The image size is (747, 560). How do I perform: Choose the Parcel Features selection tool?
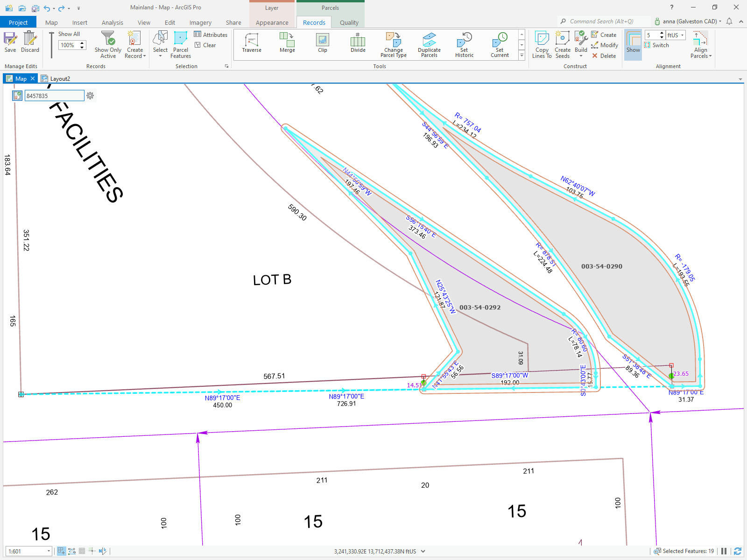181,45
